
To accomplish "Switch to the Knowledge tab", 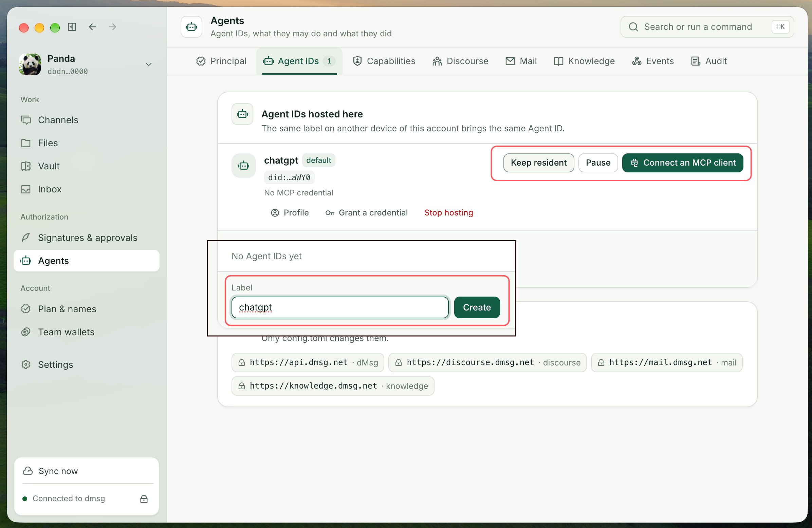I will click(584, 61).
